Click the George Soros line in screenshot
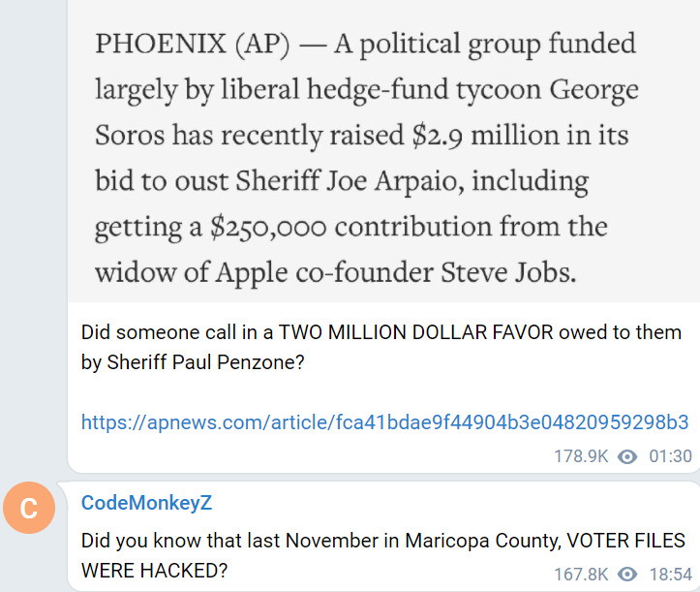Screen dimensions: 700x592 pos(367,89)
